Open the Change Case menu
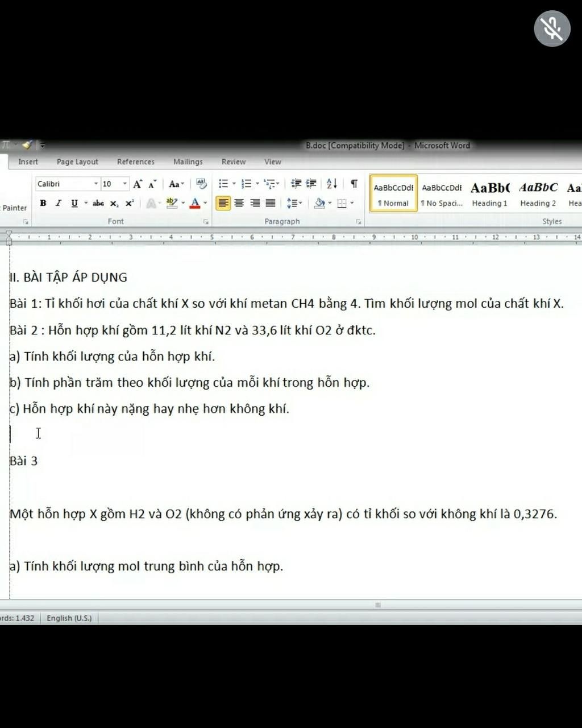Viewport: 582px width, 728px height. [x=176, y=184]
